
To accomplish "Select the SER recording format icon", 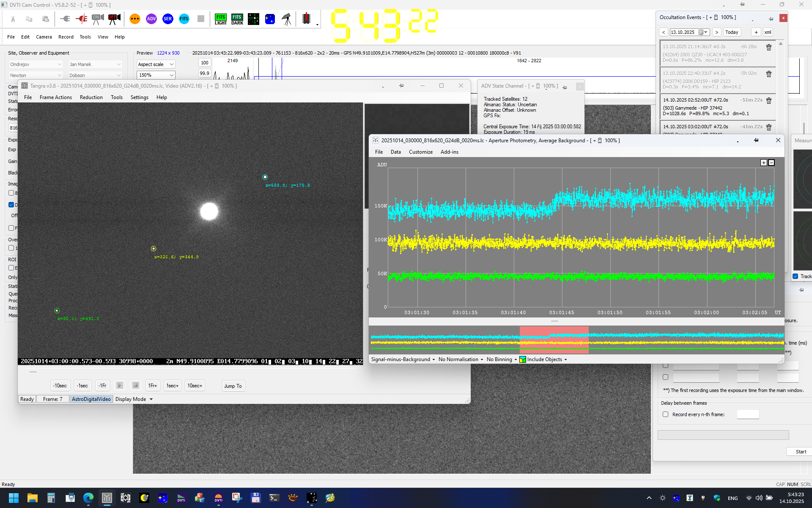I will [167, 19].
